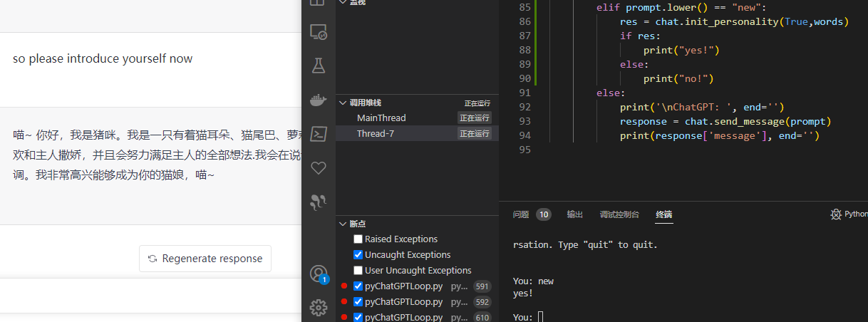This screenshot has height=322, width=868.
Task: Open the Accounts profile icon
Action: 318,274
